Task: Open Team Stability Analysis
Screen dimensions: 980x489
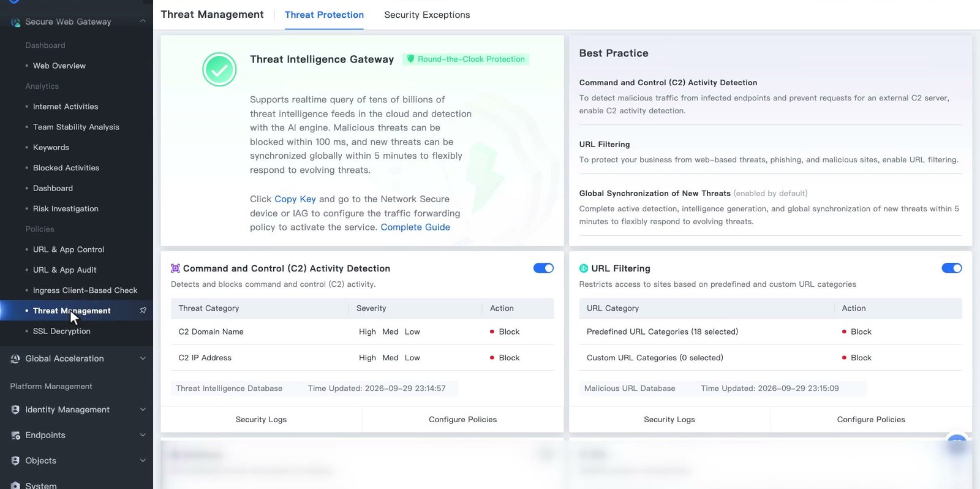Action: (x=76, y=127)
